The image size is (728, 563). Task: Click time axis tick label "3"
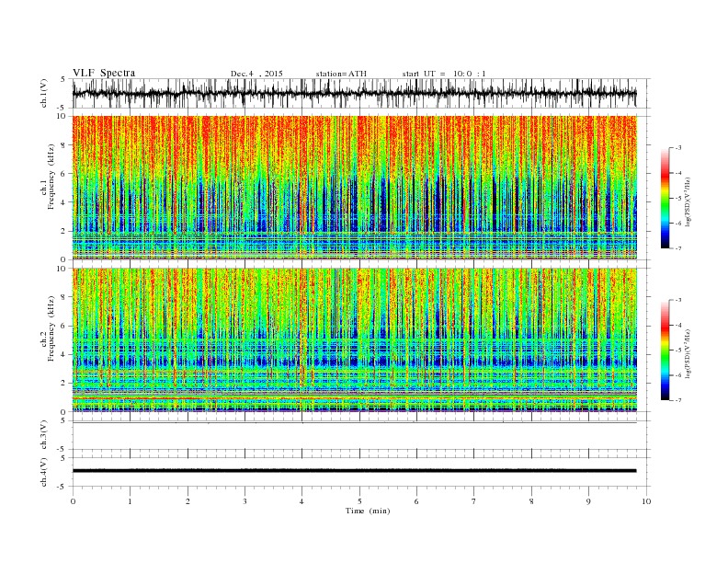pyautogui.click(x=245, y=501)
